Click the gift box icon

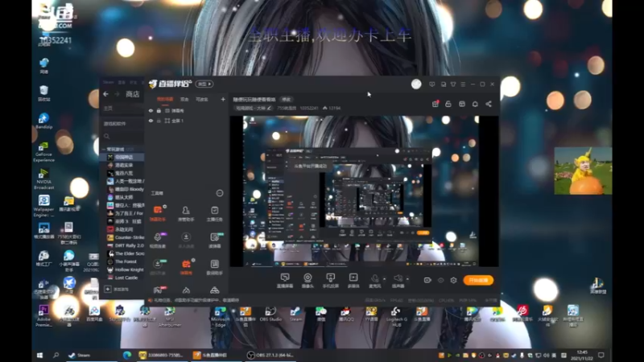436,104
